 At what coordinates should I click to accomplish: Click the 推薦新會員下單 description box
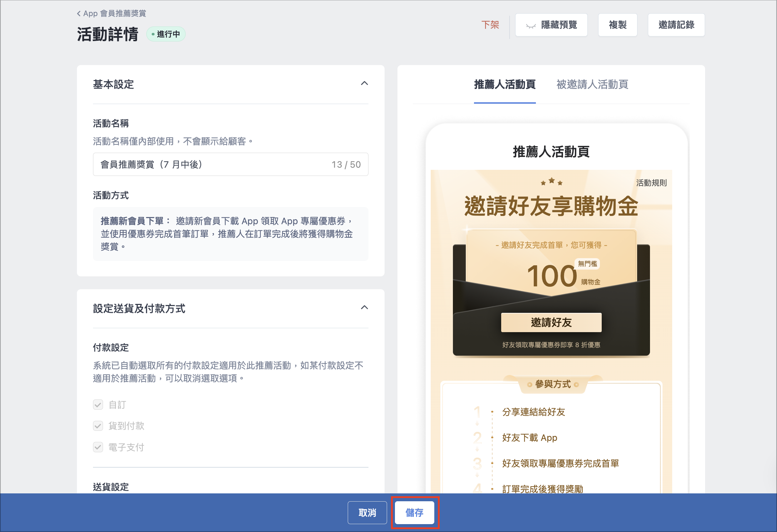(230, 234)
